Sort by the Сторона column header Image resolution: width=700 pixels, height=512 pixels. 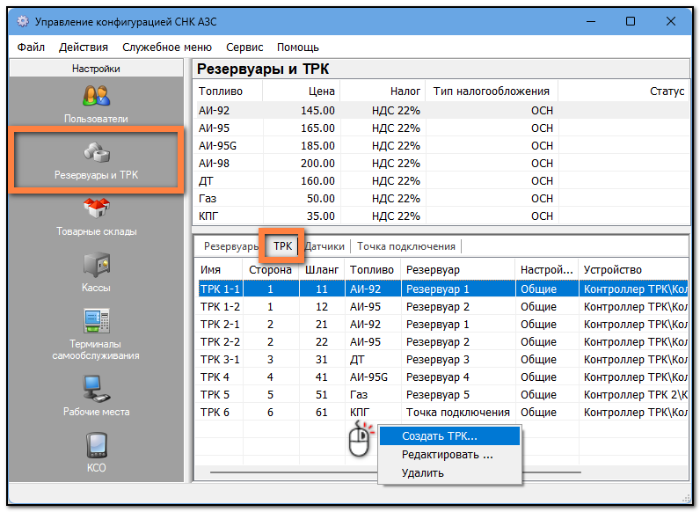pyautogui.click(x=271, y=270)
